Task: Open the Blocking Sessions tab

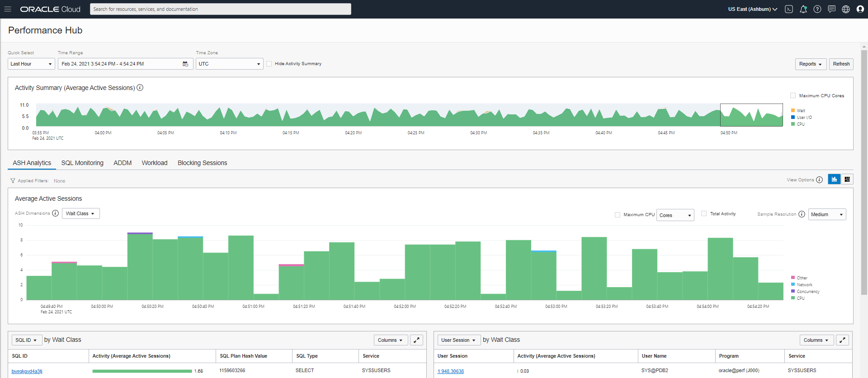Action: (202, 163)
